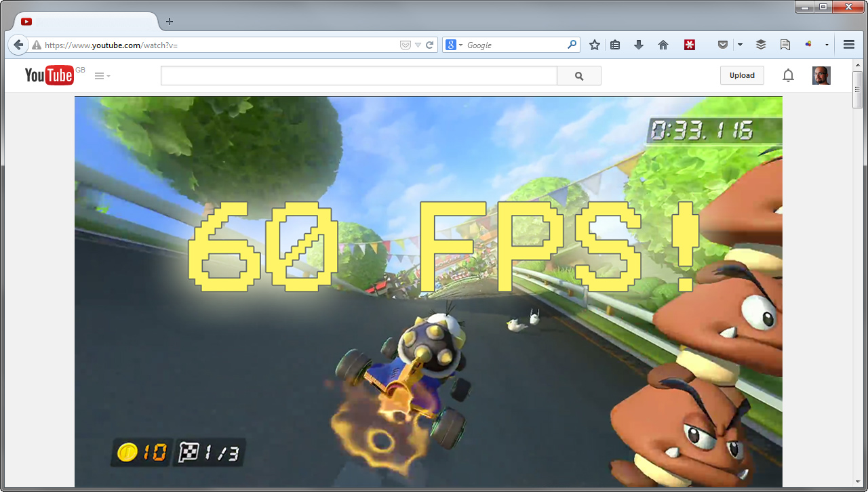The image size is (868, 492).
Task: Go to the browser home page
Action: coord(663,45)
